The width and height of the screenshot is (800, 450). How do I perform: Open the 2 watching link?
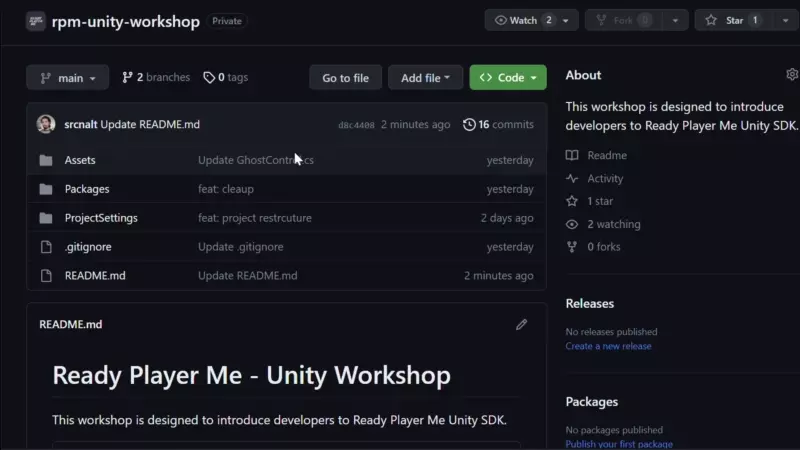click(614, 224)
